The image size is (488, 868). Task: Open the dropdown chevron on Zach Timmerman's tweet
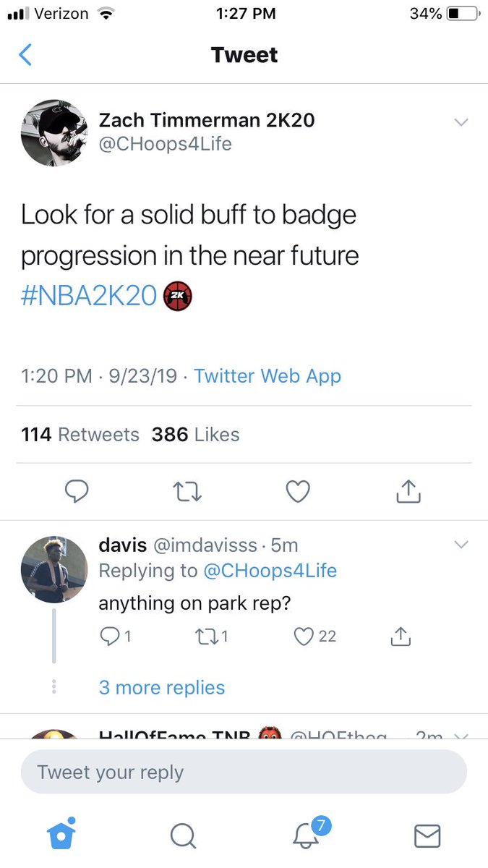point(461,122)
